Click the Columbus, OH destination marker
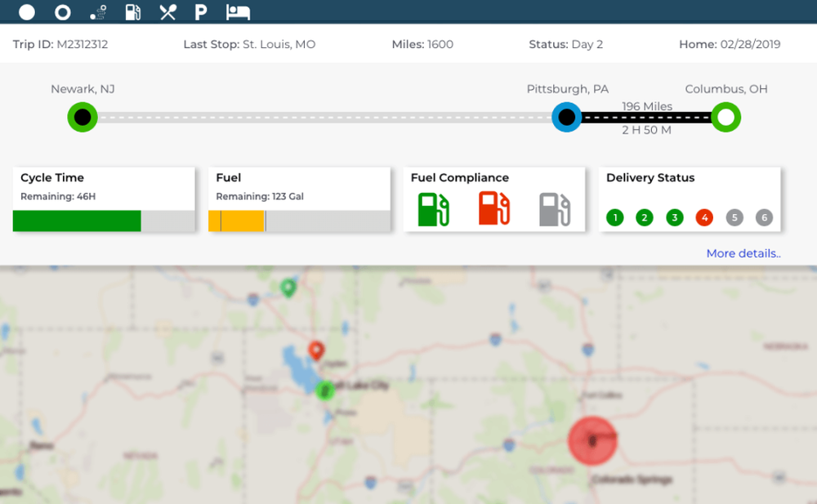Image resolution: width=817 pixels, height=504 pixels. click(725, 118)
